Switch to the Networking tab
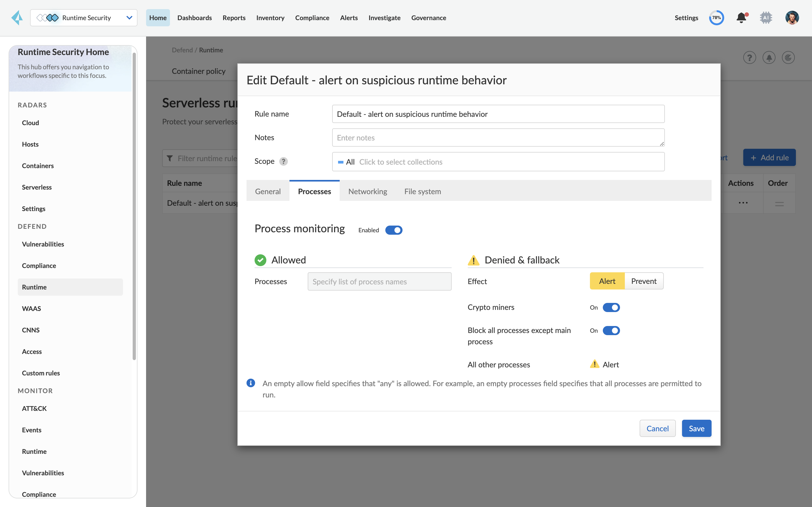 367,191
